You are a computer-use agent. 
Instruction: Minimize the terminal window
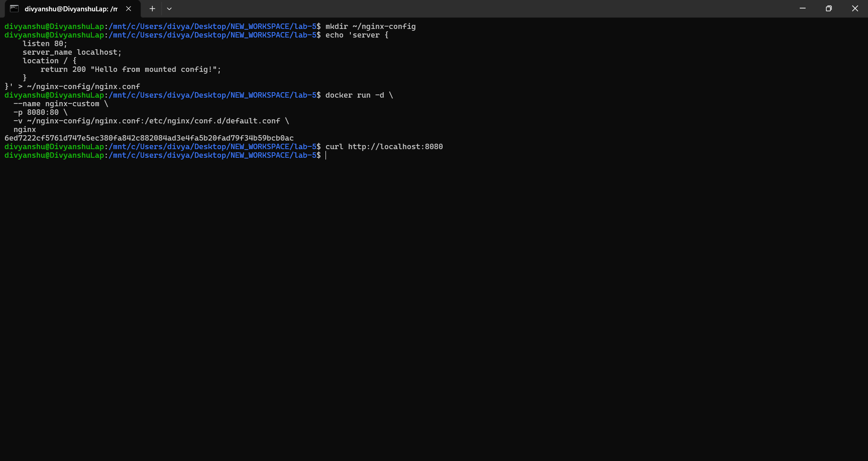coord(803,8)
